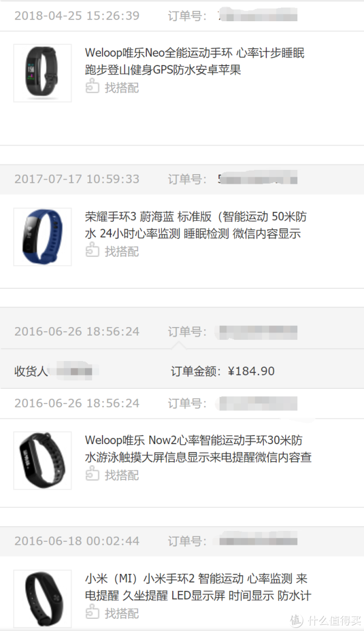The width and height of the screenshot is (364, 631).
Task: Click 什么值得买 watermark logo
Action: point(325,620)
